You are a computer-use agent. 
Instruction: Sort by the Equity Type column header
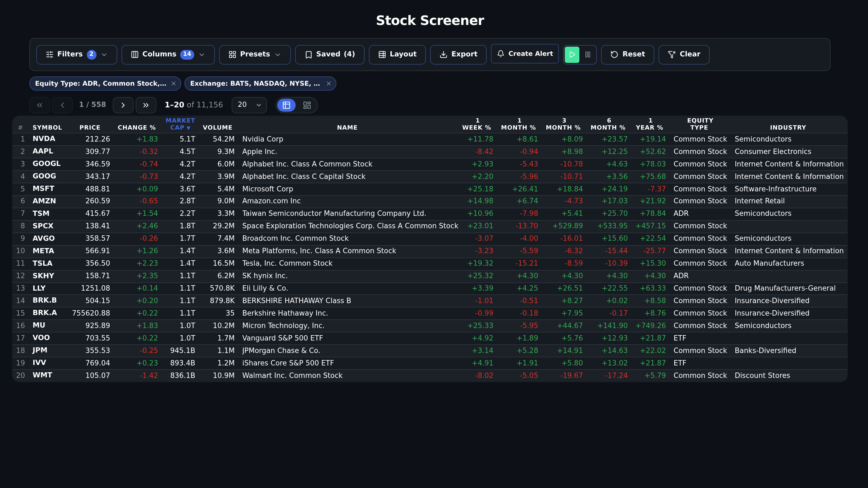700,124
